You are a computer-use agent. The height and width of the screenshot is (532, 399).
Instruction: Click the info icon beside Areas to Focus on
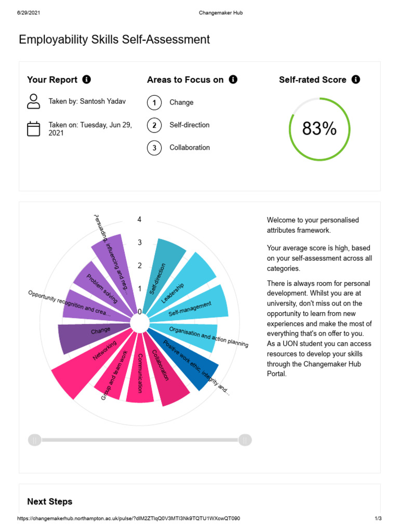pyautogui.click(x=233, y=79)
